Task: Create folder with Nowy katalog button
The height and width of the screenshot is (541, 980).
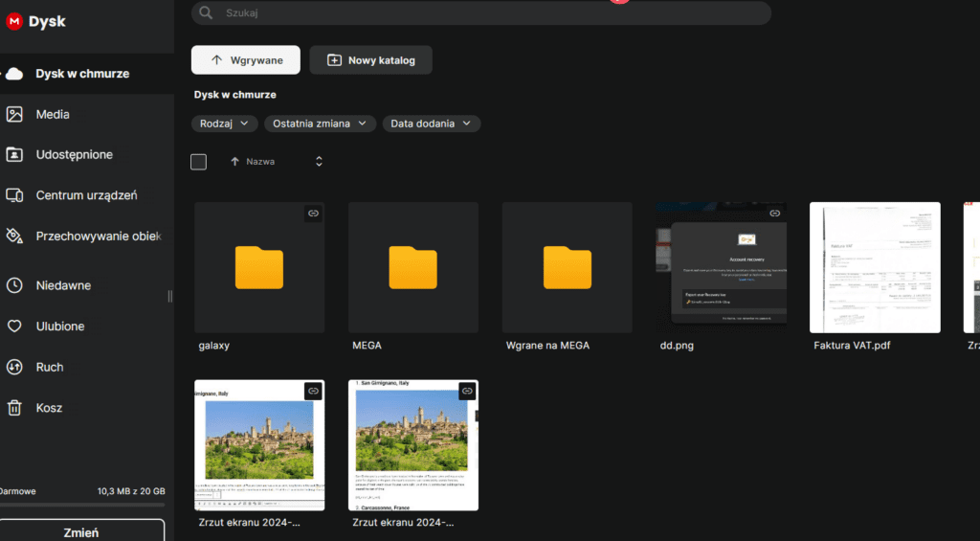Action: (x=370, y=60)
